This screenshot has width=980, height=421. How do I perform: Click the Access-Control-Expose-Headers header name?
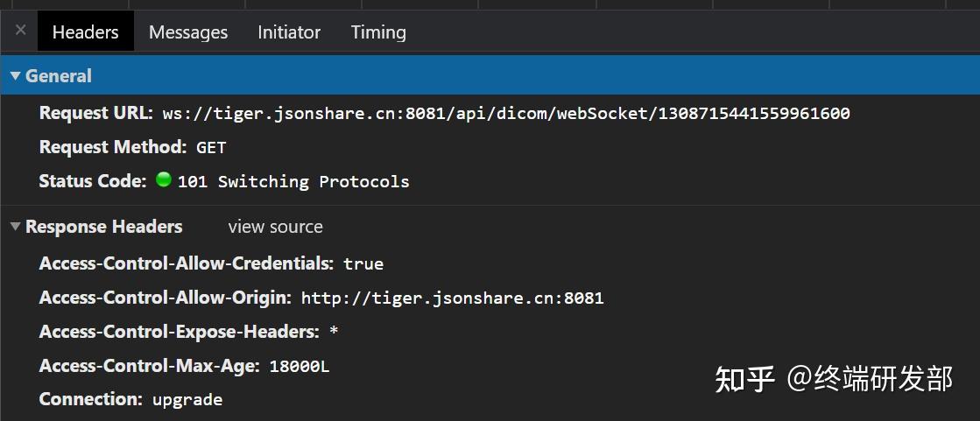tap(179, 332)
